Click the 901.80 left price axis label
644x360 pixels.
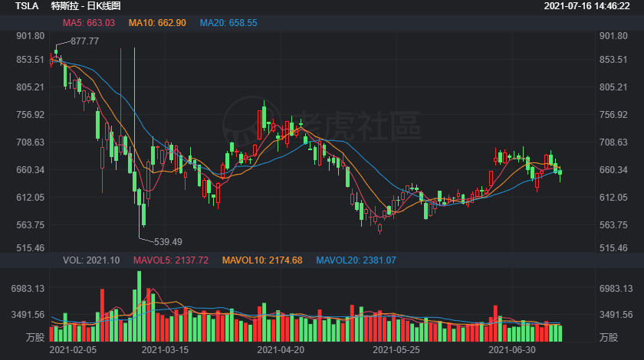[x=31, y=36]
